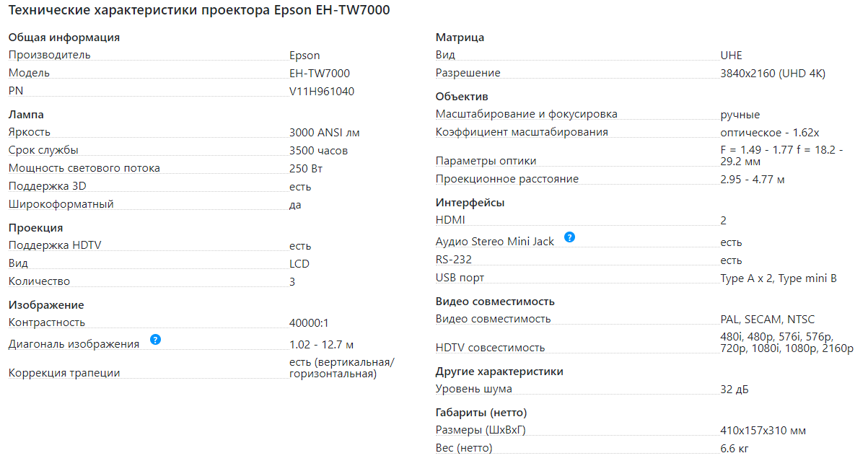Click the HDTV совсестимость label
The width and height of the screenshot is (868, 466).
(x=491, y=348)
